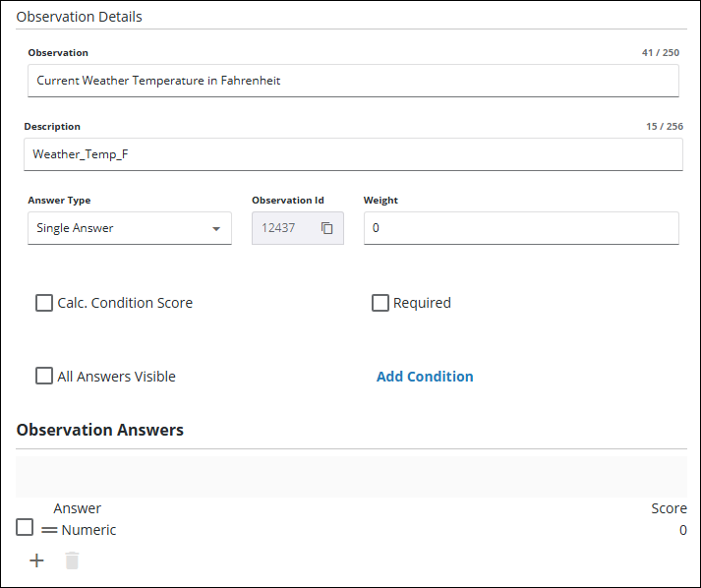The height and width of the screenshot is (588, 701).
Task: Mark the observation as Required
Action: pos(380,303)
